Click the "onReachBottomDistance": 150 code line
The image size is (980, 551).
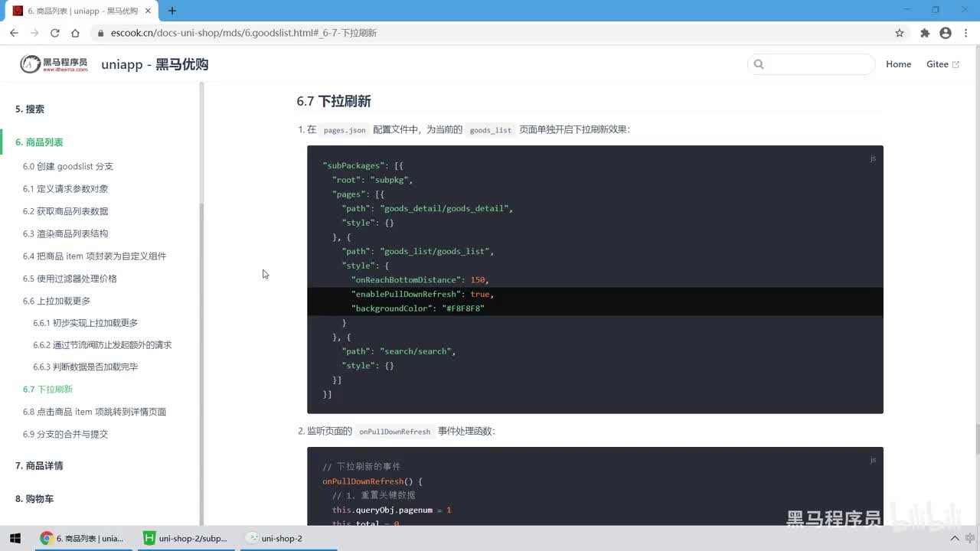(x=420, y=280)
